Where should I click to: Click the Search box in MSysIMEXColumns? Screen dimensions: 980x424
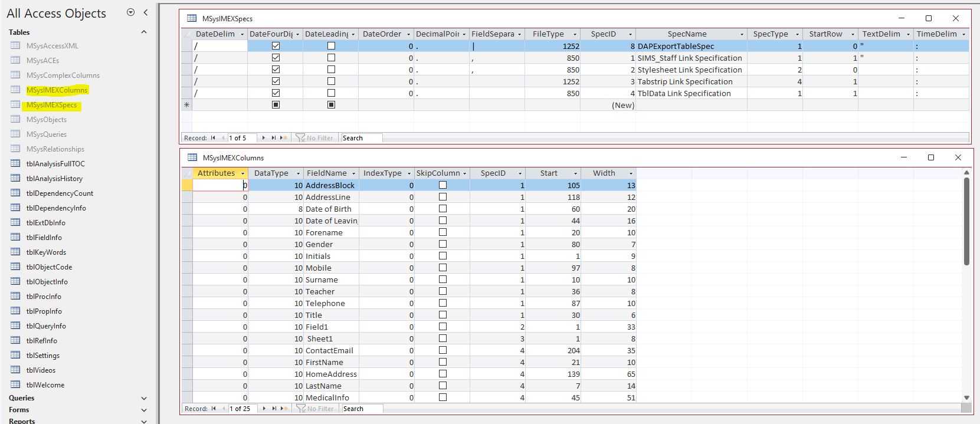[362, 409]
